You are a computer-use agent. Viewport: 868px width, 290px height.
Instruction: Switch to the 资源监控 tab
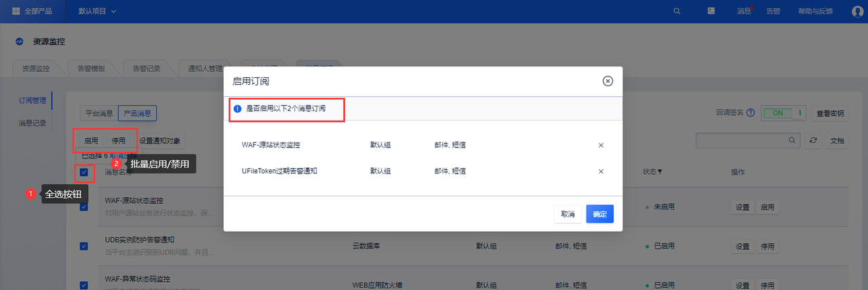(35, 68)
